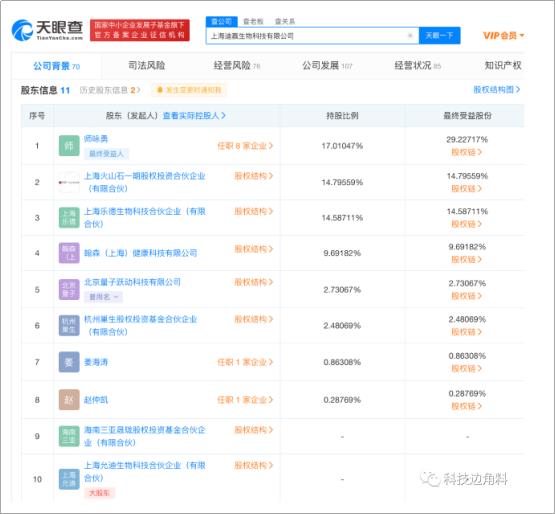
Task: Click 最终受益人 tag under 师咏勇
Action: pos(106,153)
